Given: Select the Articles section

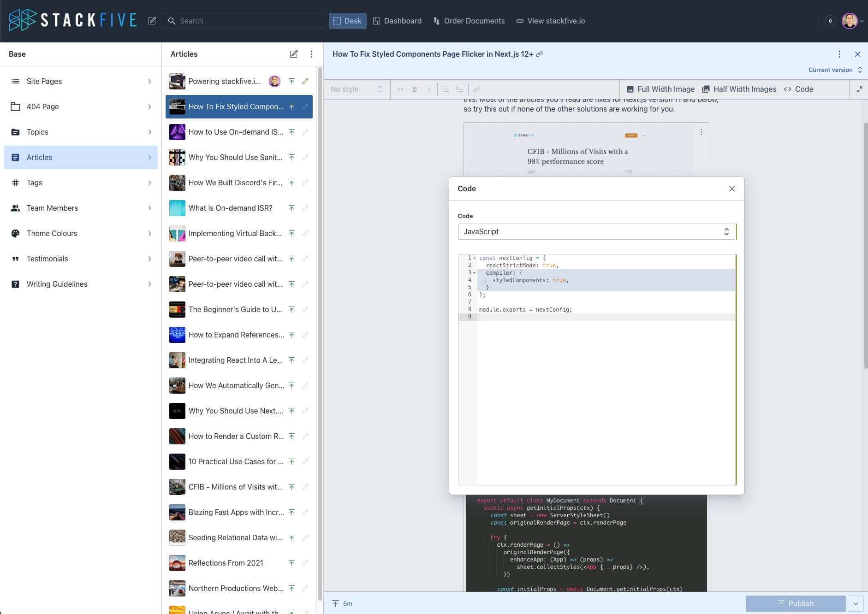Looking at the screenshot, I should pyautogui.click(x=81, y=157).
